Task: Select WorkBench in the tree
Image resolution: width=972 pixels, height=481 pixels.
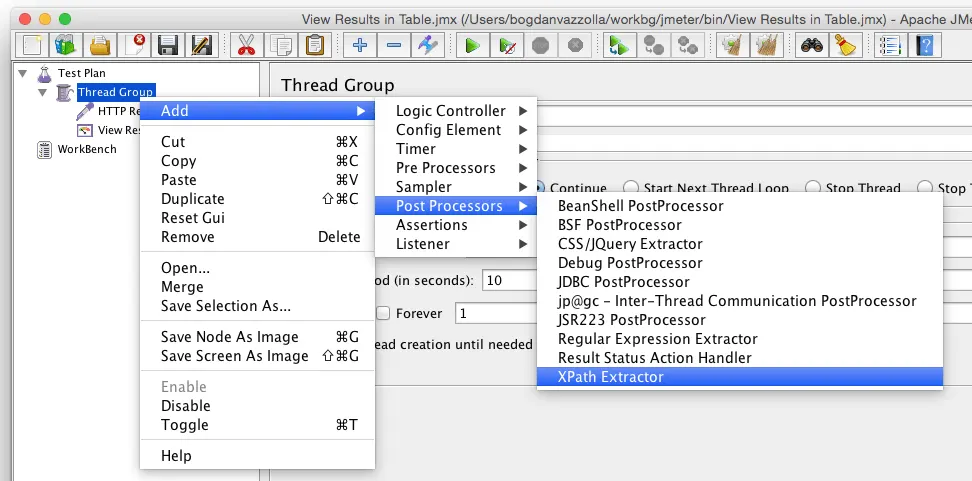Action: click(x=87, y=149)
